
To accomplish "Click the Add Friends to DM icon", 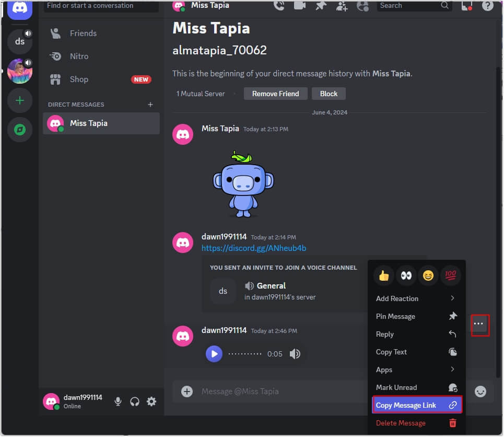I will coord(342,6).
